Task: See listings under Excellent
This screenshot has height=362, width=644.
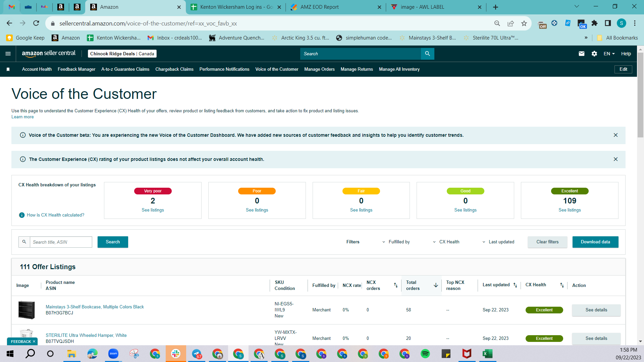Action: pyautogui.click(x=570, y=210)
